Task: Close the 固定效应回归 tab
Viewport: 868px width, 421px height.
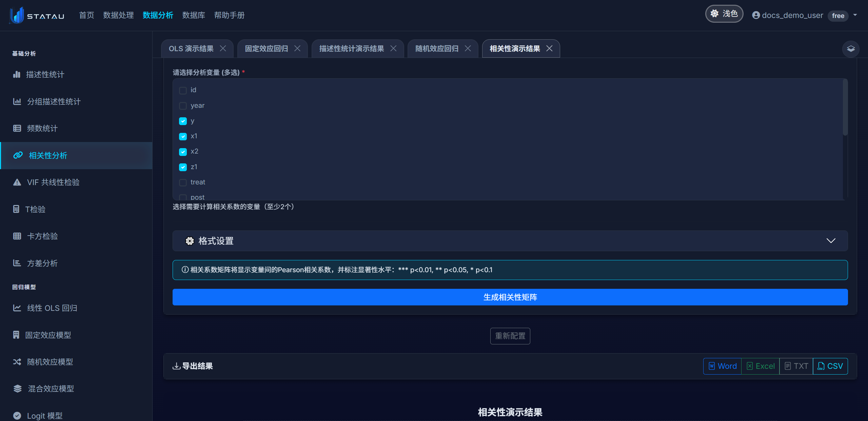Action: [x=297, y=48]
